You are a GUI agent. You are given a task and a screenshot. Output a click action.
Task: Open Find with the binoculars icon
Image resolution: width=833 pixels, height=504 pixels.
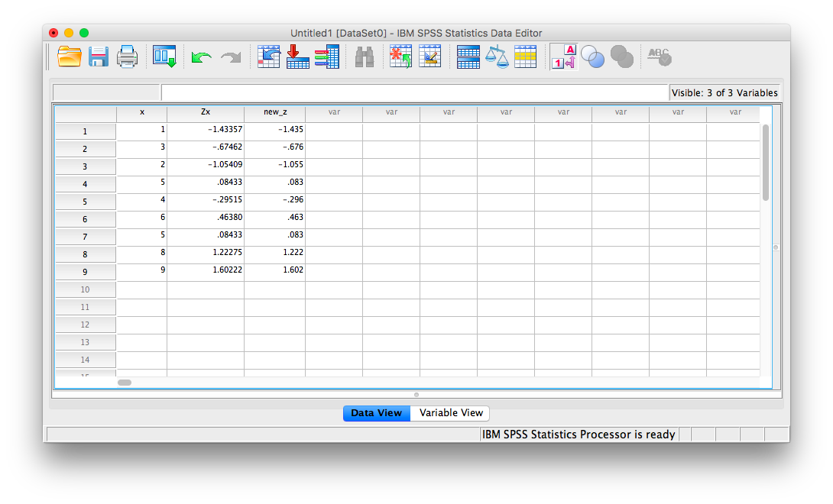(365, 57)
